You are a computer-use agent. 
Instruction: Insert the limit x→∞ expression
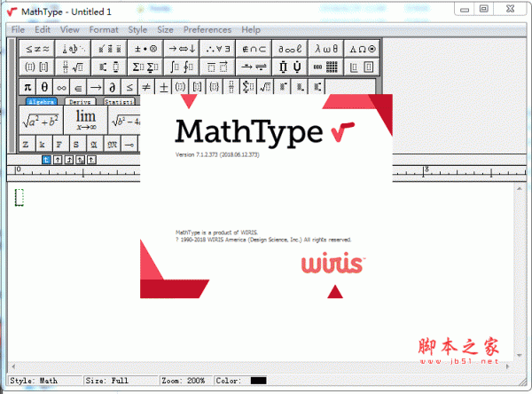click(x=85, y=120)
